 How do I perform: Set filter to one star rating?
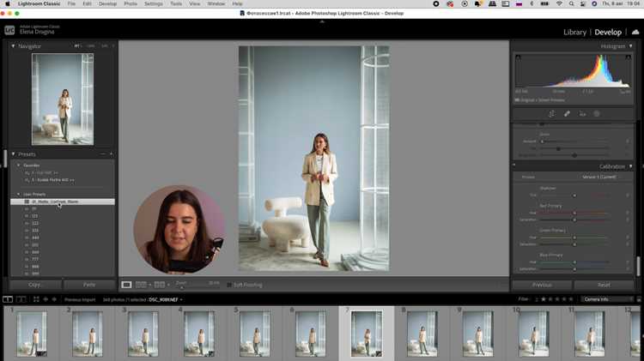(544, 299)
